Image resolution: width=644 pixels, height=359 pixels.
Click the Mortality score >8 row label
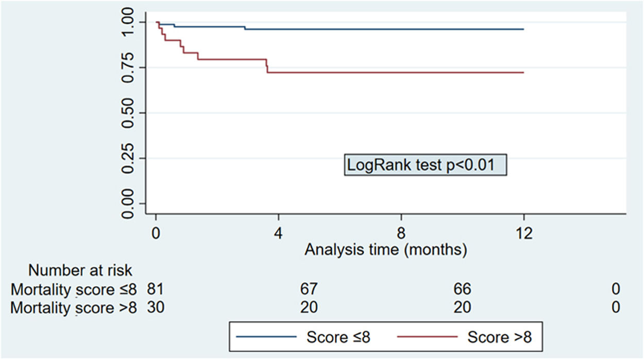click(73, 307)
